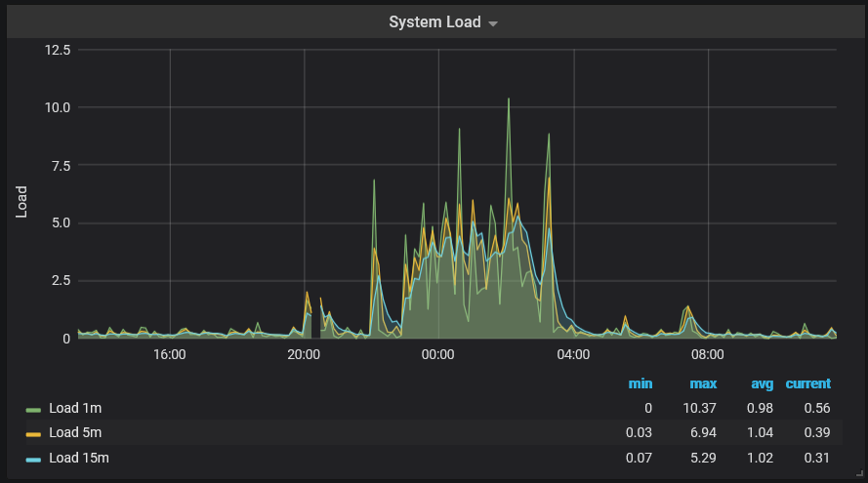Click the green Load 1m color swatch
868x483 pixels.
[34, 409]
